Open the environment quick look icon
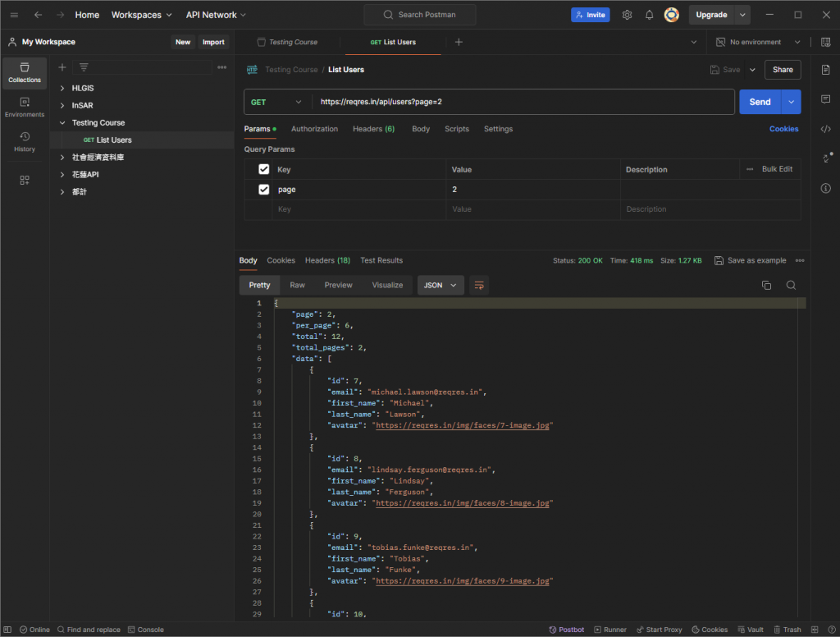Viewport: 840px width, 637px height. pos(825,42)
